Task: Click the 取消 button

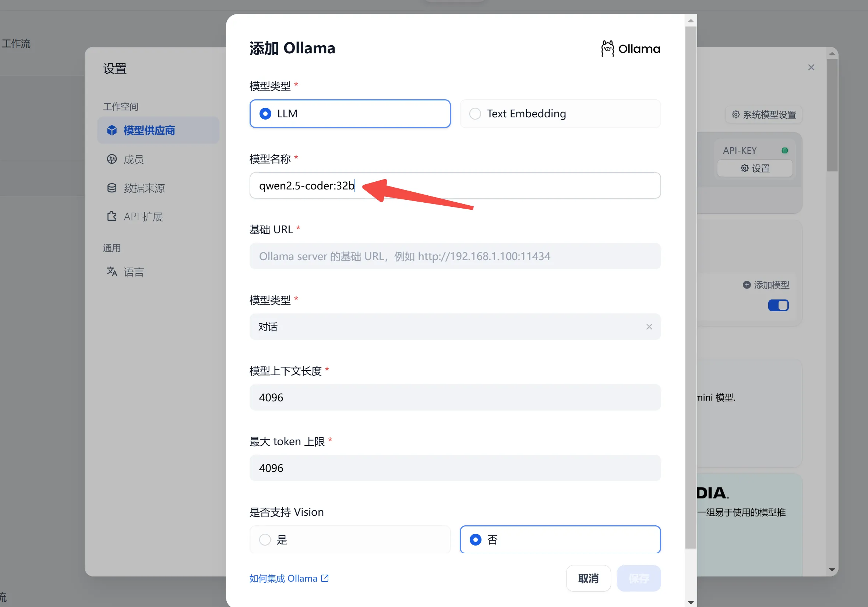Action: point(588,578)
